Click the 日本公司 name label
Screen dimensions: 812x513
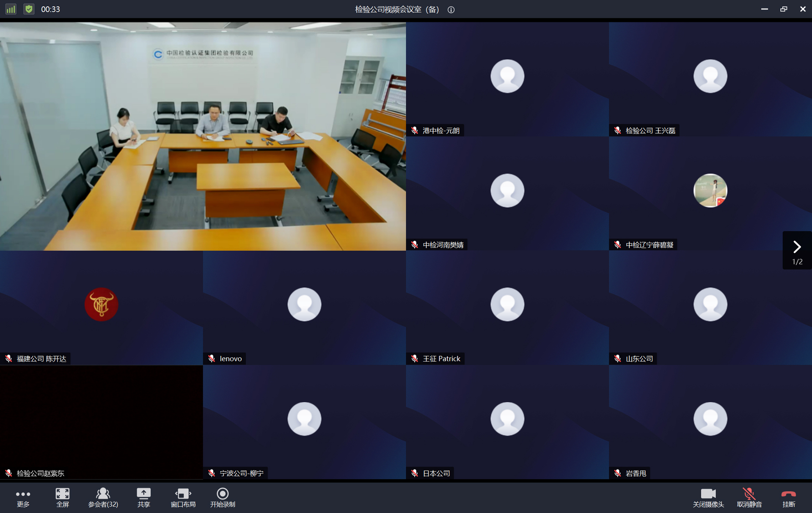pyautogui.click(x=436, y=473)
